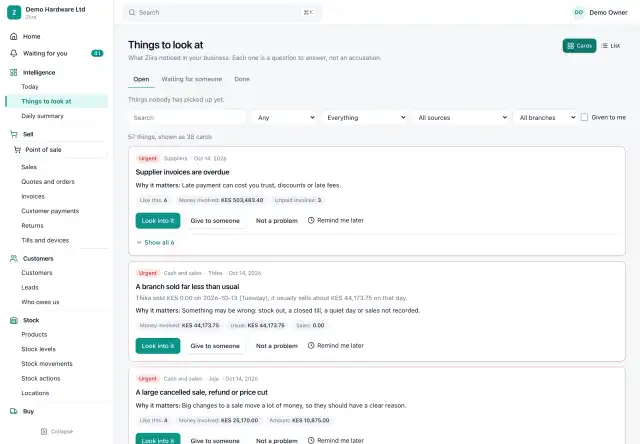The width and height of the screenshot is (640, 444).
Task: Open the All sources dropdown
Action: coord(461,118)
